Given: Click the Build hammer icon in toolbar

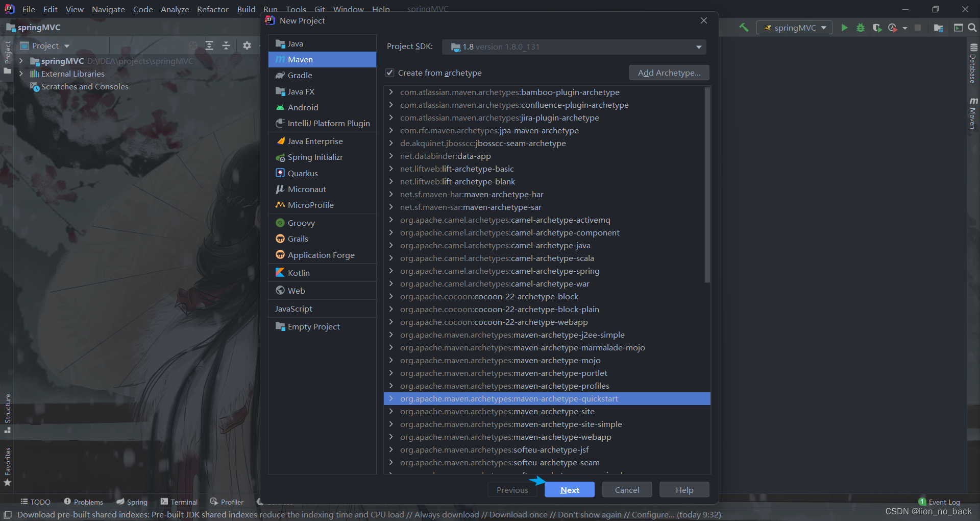Looking at the screenshot, I should [x=744, y=28].
